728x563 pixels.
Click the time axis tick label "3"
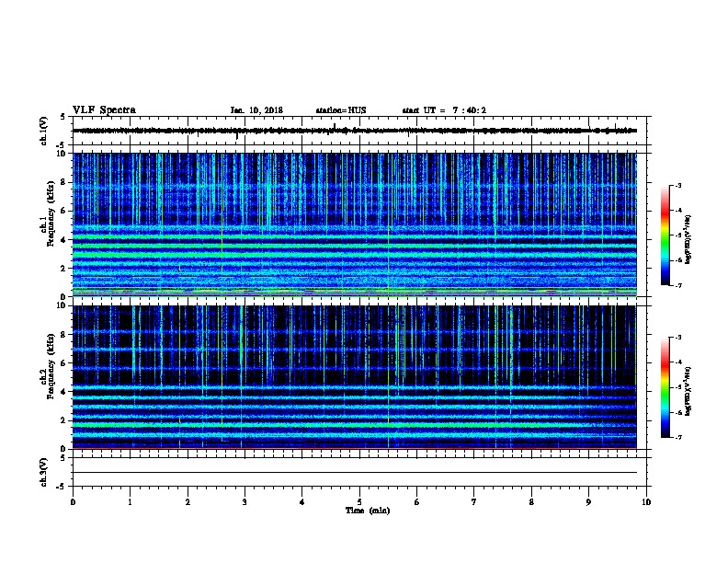tap(245, 502)
